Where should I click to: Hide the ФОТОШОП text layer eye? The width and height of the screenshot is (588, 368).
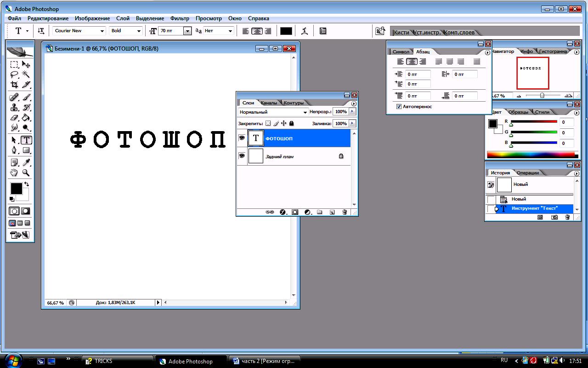[242, 138]
